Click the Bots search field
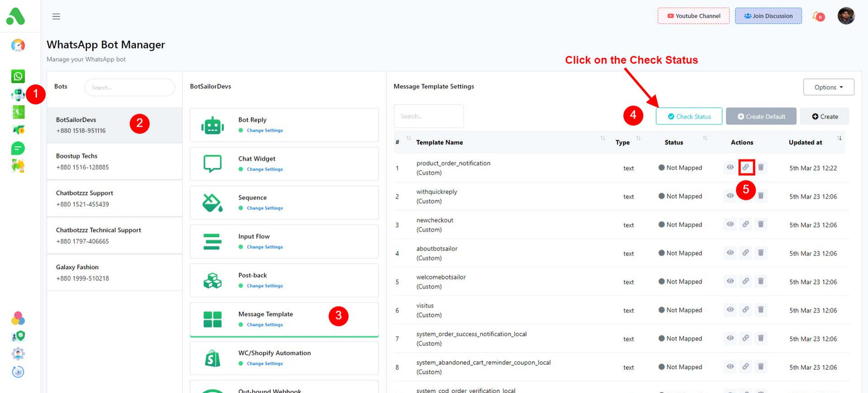 click(130, 87)
